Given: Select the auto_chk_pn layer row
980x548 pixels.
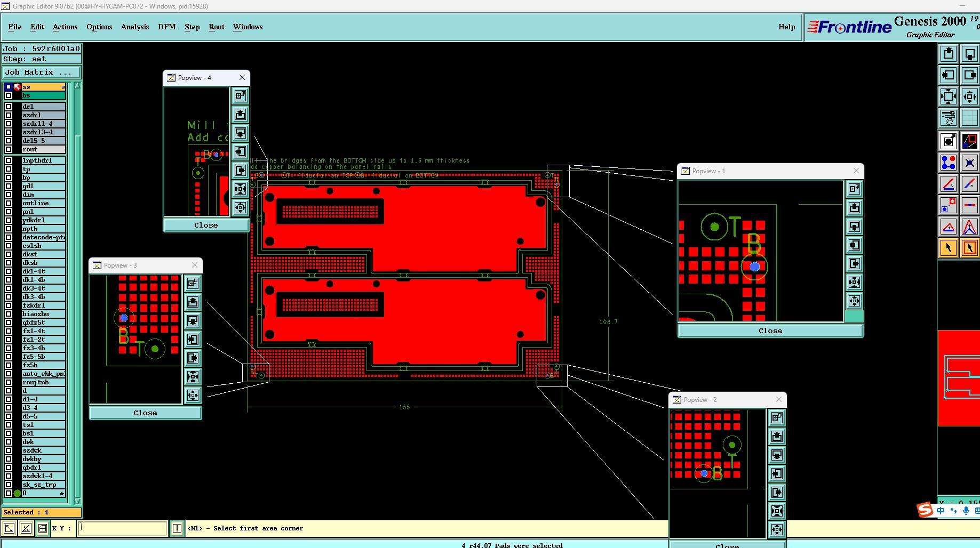Looking at the screenshot, I should point(44,374).
